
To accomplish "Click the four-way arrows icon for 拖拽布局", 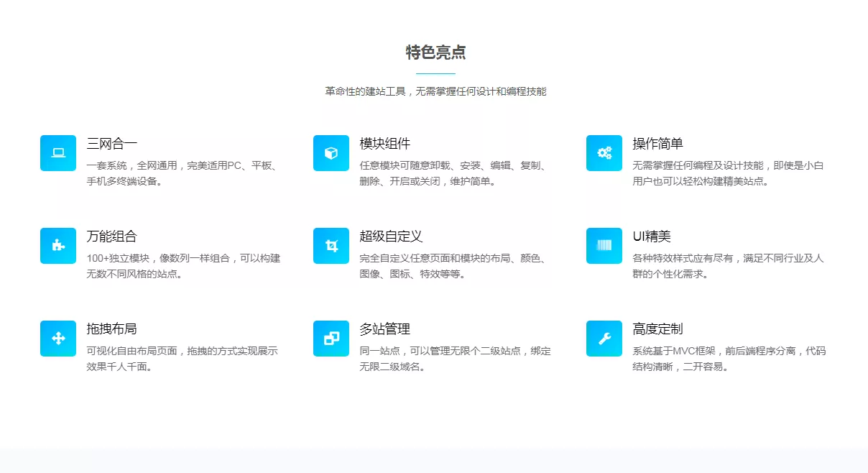I will coord(58,339).
